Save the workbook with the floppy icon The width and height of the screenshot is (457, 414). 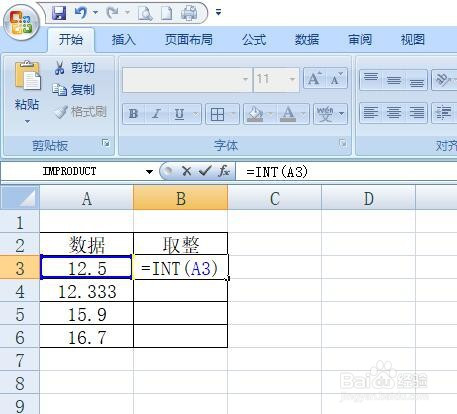point(59,13)
